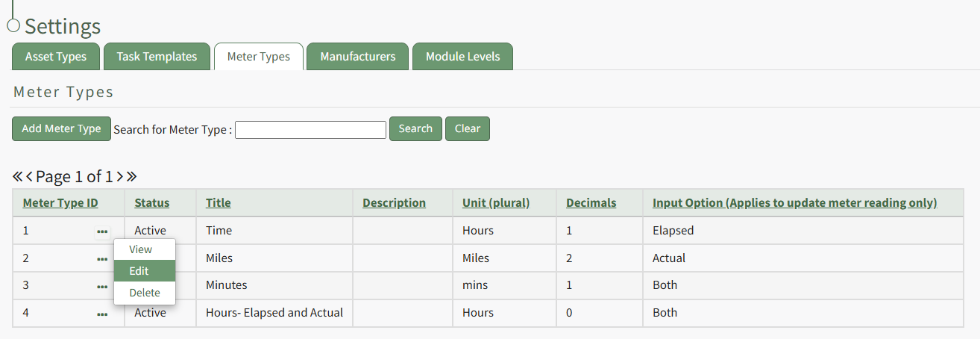Select Edit in the row popup menu

tap(139, 271)
